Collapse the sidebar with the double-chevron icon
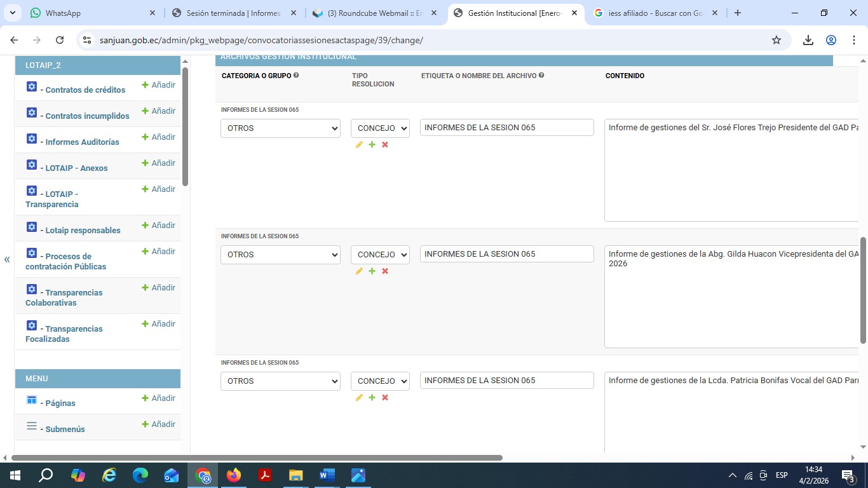Viewport: 868px width, 488px height. tap(7, 259)
